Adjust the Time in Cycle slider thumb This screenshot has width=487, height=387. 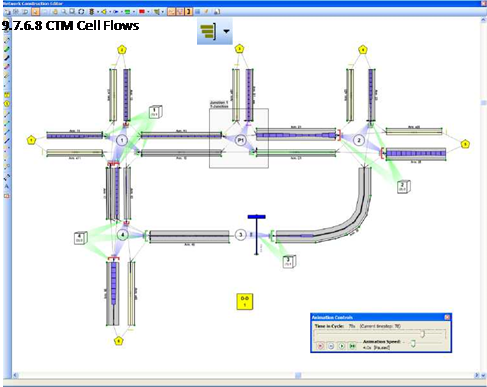(423, 334)
